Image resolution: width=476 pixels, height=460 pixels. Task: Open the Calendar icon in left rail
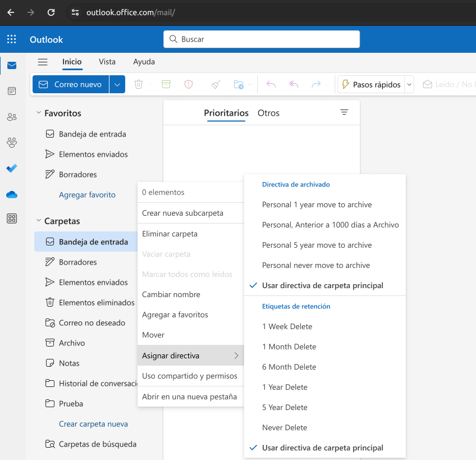coord(11,91)
